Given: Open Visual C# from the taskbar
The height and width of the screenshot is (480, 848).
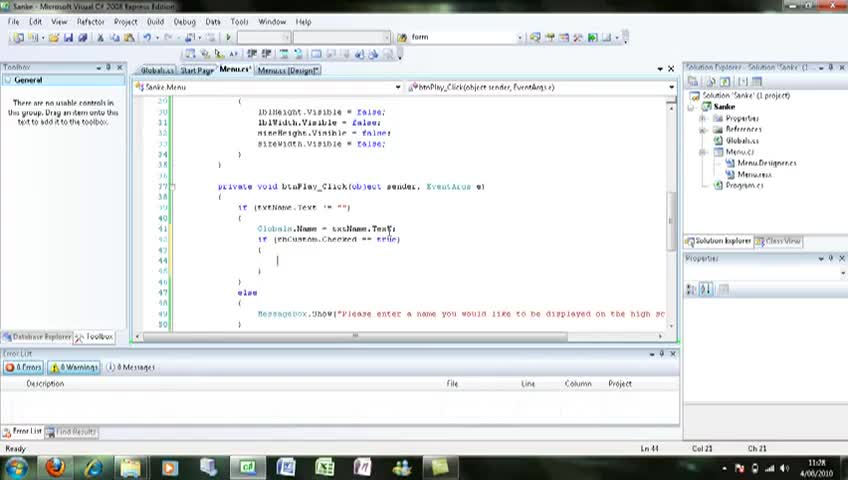Looking at the screenshot, I should (248, 468).
